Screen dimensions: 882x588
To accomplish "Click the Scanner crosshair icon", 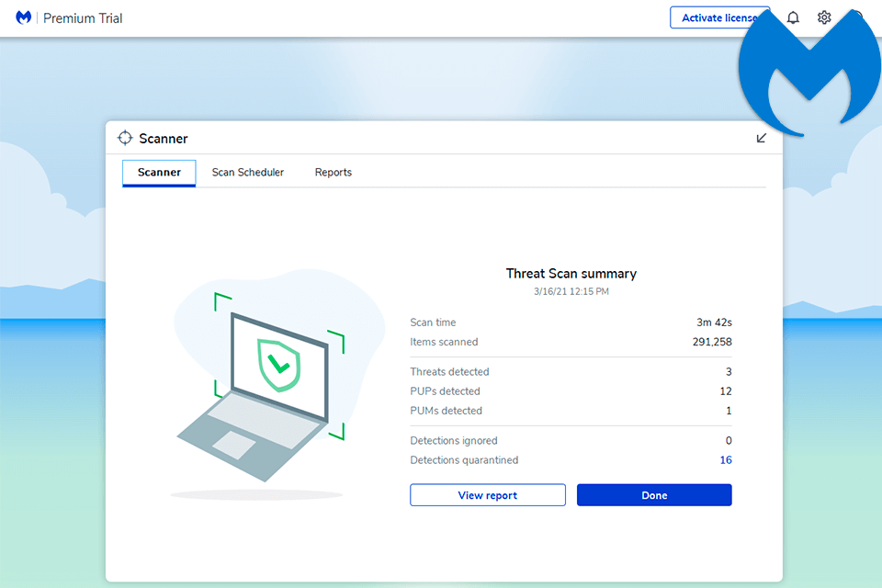I will pos(125,138).
